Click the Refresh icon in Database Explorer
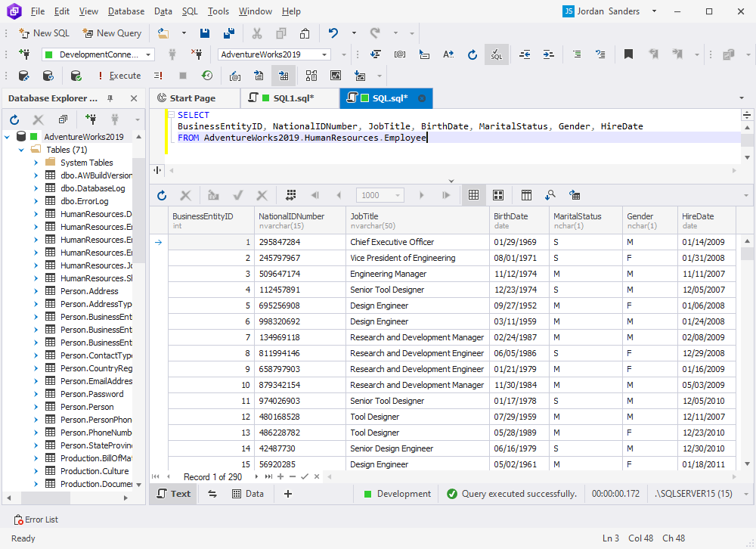756x549 pixels. (14, 119)
